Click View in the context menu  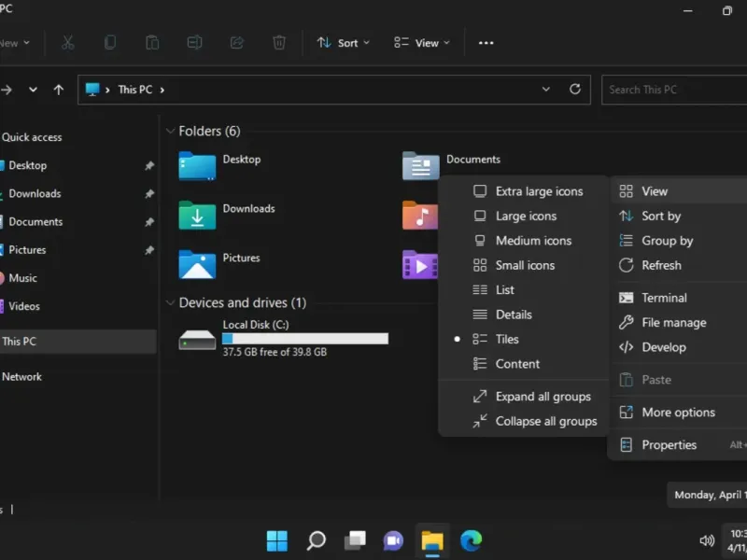click(x=681, y=191)
